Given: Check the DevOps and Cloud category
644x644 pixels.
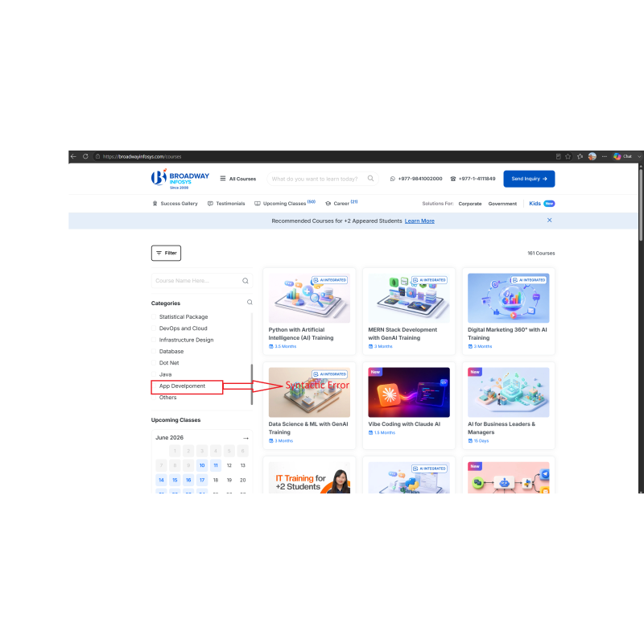Looking at the screenshot, I should (x=154, y=328).
